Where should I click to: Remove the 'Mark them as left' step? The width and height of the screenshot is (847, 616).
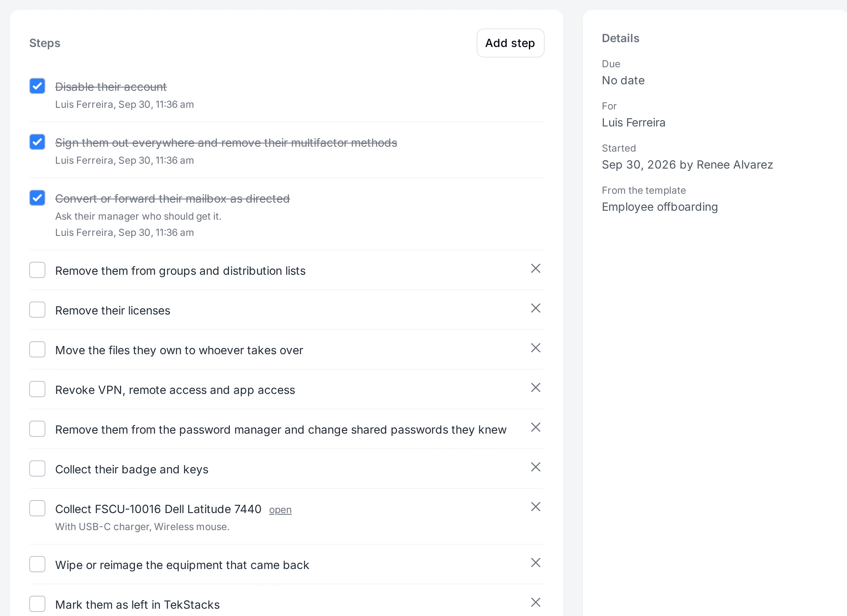pyautogui.click(x=536, y=603)
